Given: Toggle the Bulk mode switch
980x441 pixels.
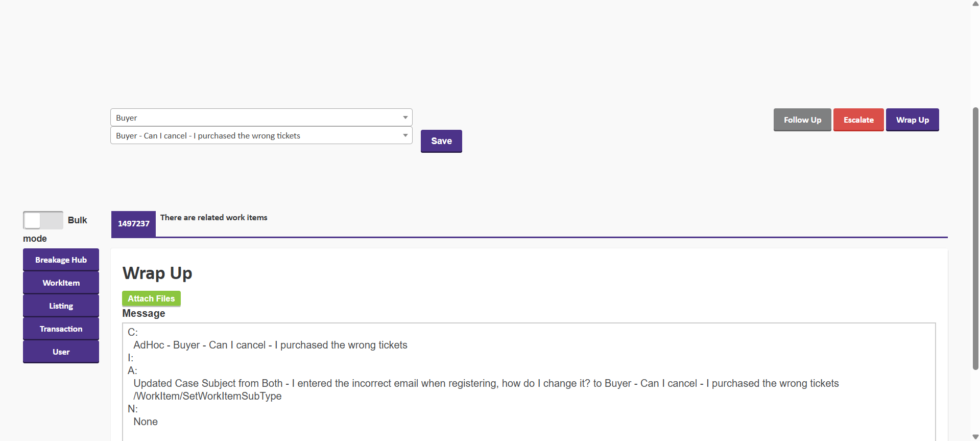Looking at the screenshot, I should [43, 220].
